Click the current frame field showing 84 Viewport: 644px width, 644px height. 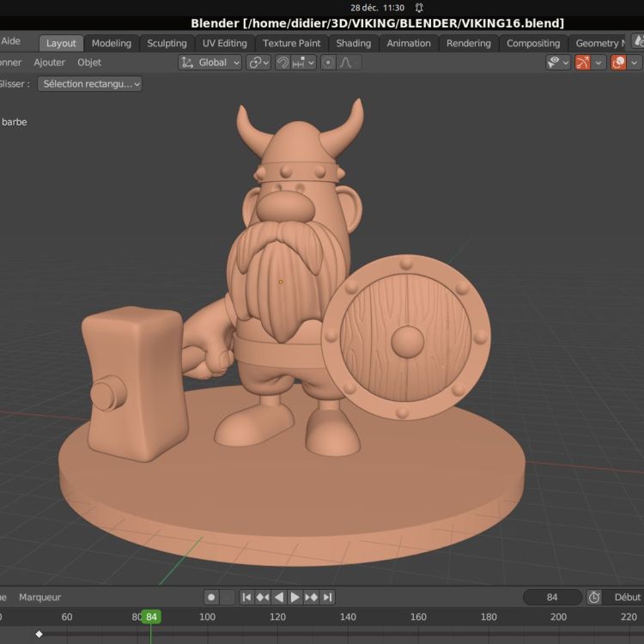click(552, 597)
